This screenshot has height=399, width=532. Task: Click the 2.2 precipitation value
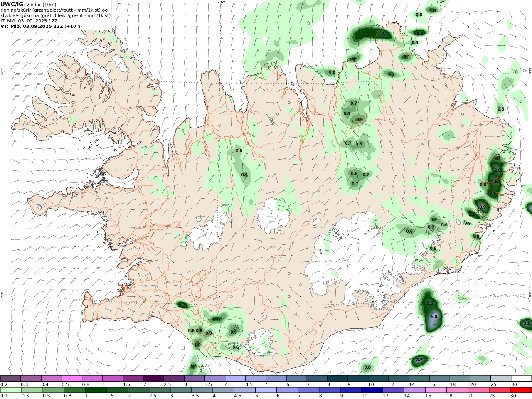coord(384,34)
